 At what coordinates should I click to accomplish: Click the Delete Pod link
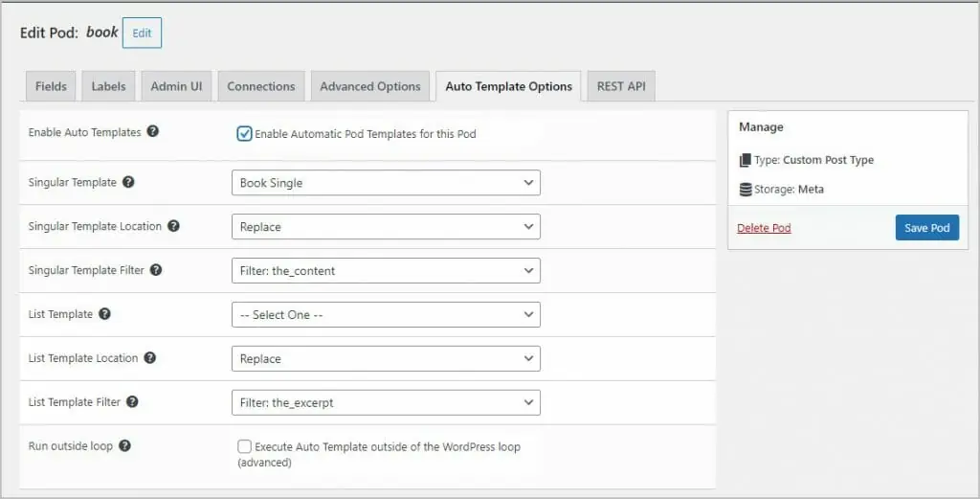[764, 228]
